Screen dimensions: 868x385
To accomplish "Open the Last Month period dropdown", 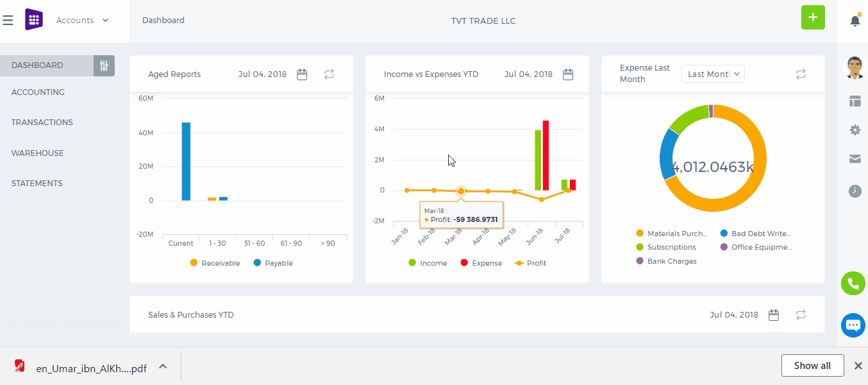I will click(x=713, y=74).
